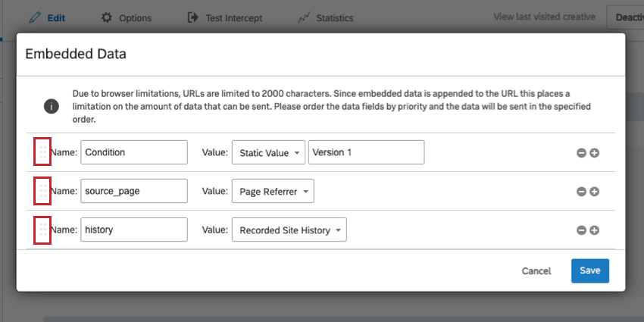Click the drag handle beside Condition row
This screenshot has height=322, width=644.
[42, 152]
